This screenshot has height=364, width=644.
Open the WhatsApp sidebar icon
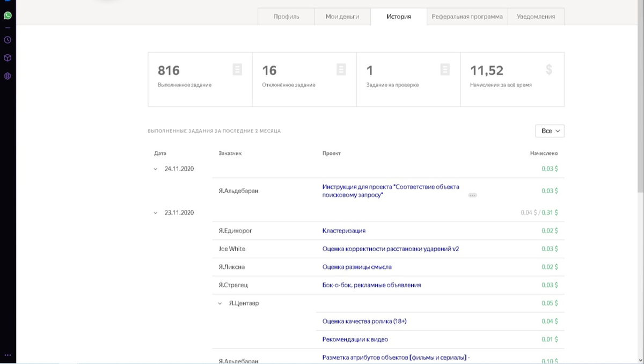point(8,16)
